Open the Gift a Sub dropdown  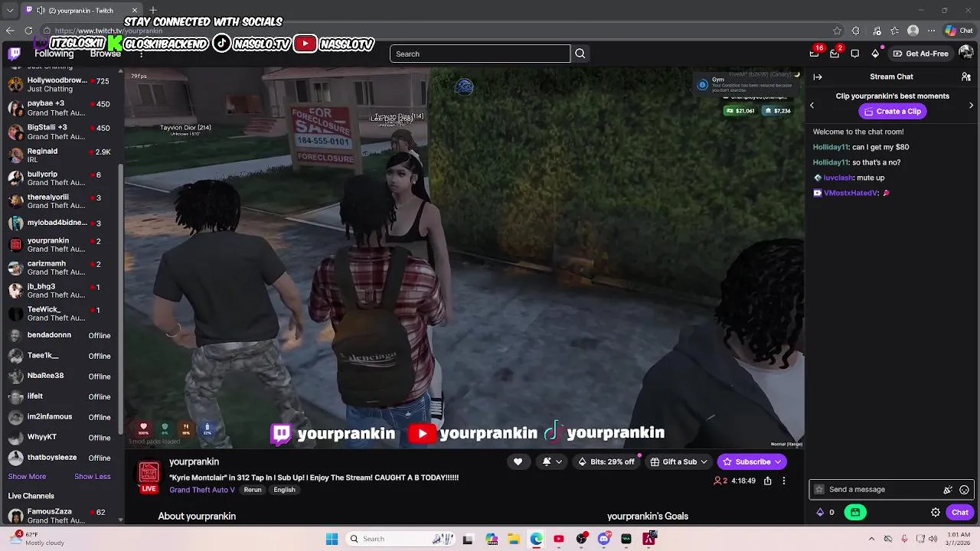(x=679, y=461)
